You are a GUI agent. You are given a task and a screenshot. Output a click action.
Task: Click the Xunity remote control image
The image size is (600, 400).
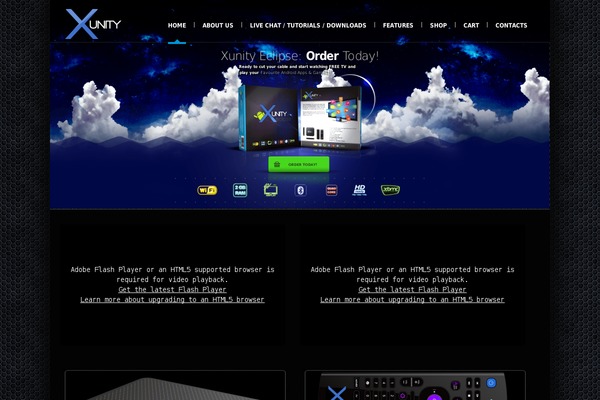point(415,385)
